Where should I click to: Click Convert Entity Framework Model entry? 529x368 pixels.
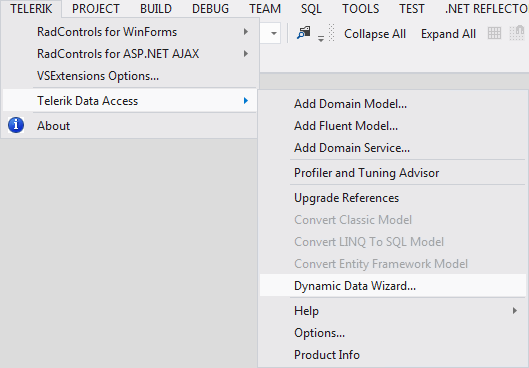[393, 263]
